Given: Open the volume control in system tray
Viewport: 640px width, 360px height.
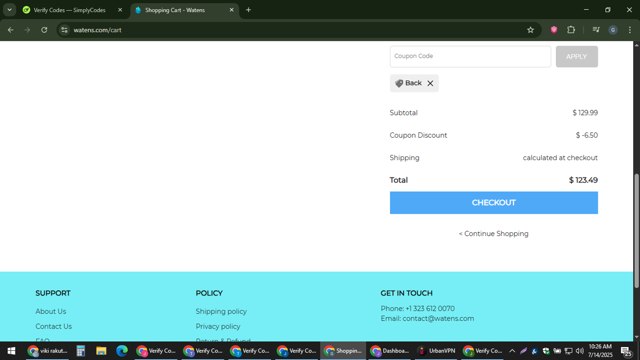Looking at the screenshot, I should [580, 351].
